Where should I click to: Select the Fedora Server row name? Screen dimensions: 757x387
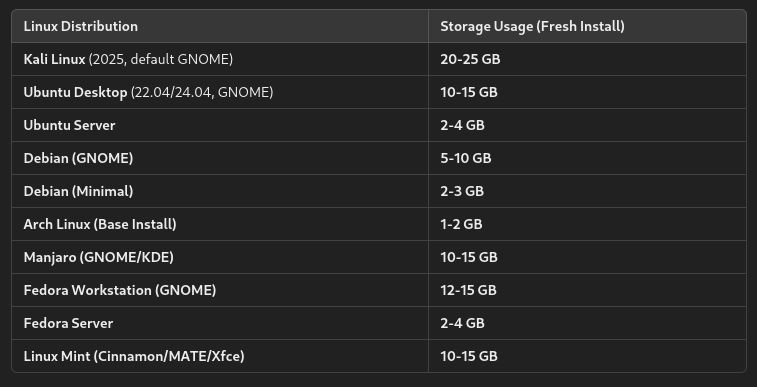tap(68, 323)
